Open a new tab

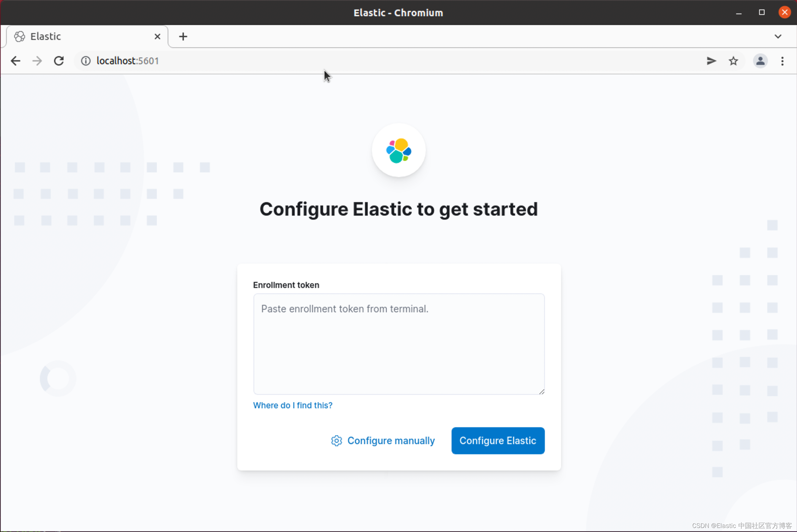point(183,37)
